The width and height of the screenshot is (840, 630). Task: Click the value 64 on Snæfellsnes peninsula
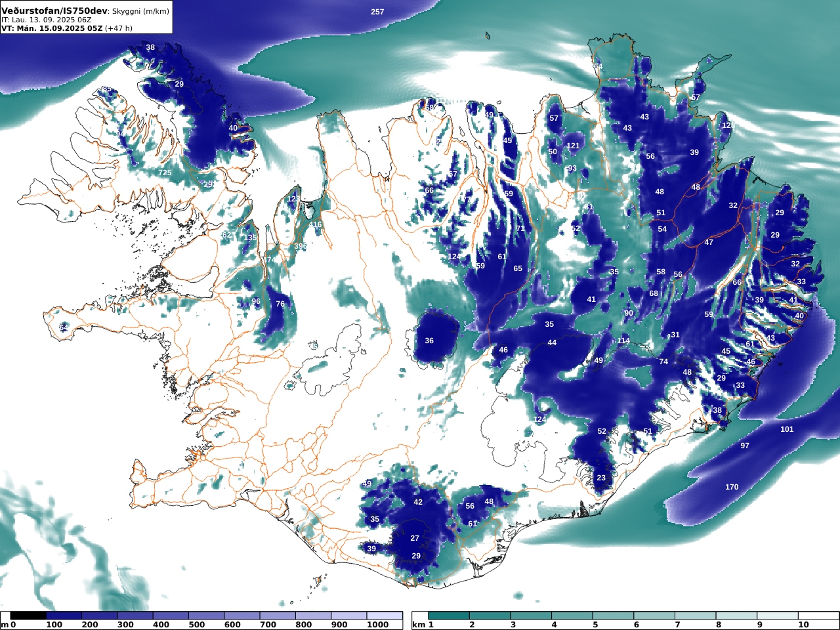63,327
